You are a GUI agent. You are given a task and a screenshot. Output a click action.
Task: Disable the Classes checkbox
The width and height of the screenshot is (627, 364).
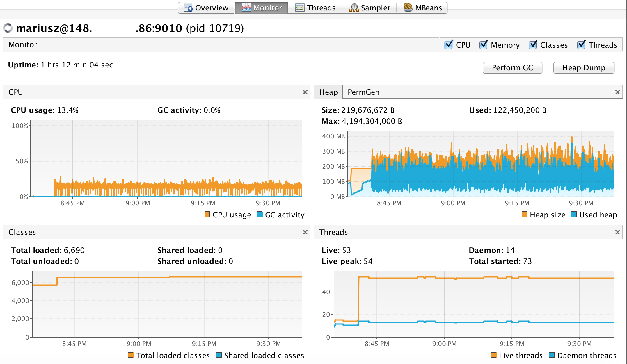click(533, 45)
